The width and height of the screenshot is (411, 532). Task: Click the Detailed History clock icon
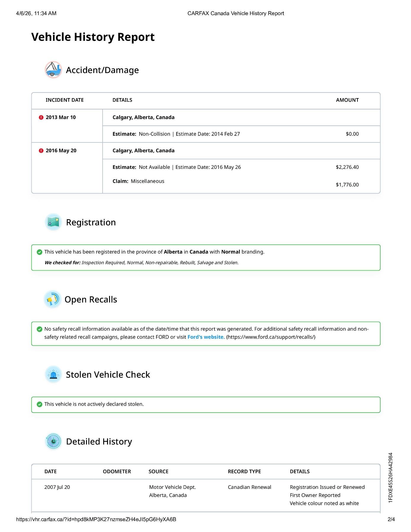(x=53, y=441)
